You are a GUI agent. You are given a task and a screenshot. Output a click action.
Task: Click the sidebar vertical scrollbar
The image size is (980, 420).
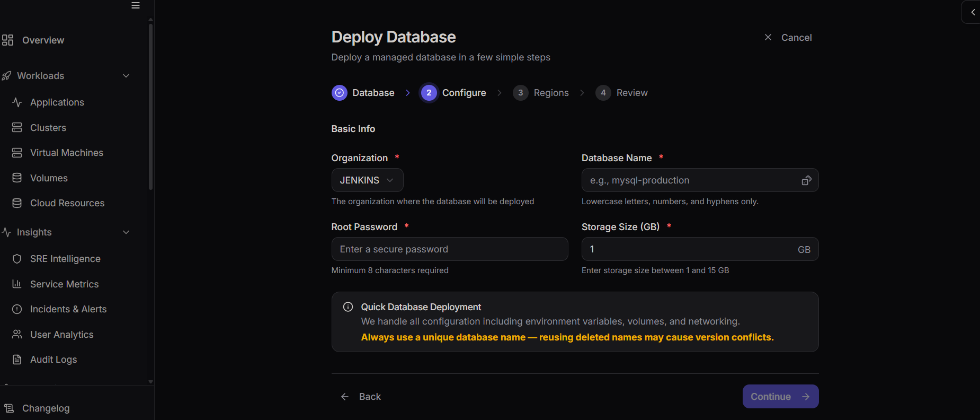click(151, 106)
